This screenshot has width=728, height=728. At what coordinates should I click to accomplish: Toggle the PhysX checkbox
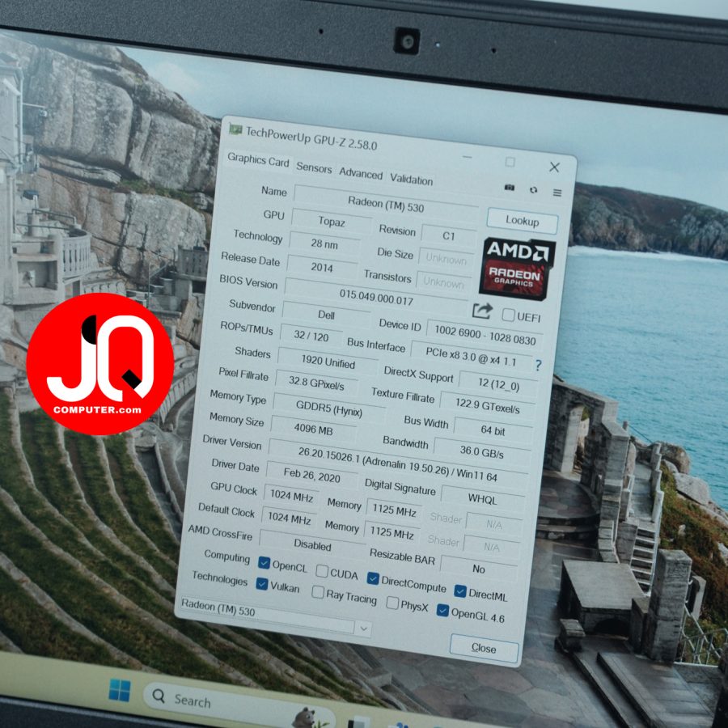coord(392,603)
